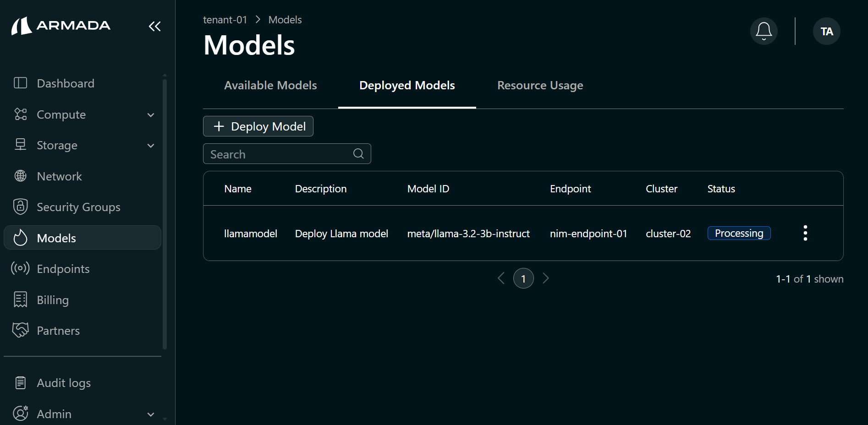Open Network page in sidebar
This screenshot has height=425, width=868.
coord(82,176)
